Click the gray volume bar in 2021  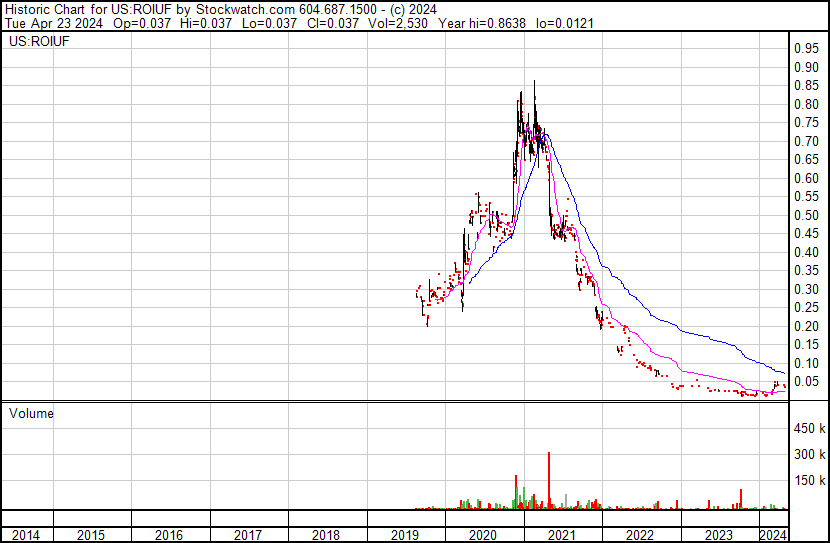click(x=566, y=501)
